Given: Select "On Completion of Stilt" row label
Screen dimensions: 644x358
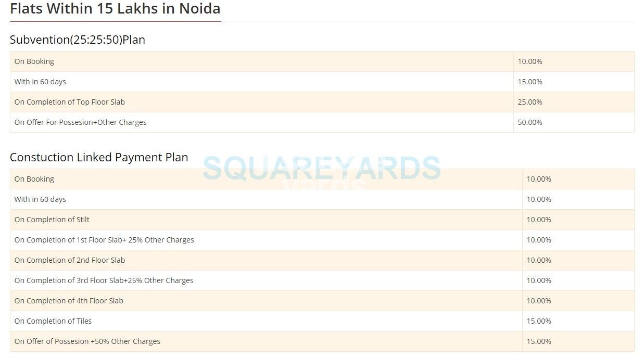Looking at the screenshot, I should (52, 220).
